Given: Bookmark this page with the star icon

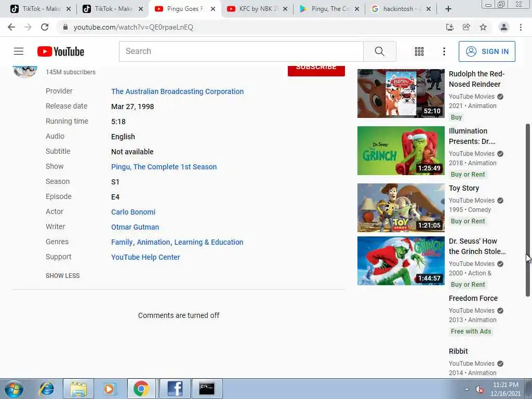Looking at the screenshot, I should (x=483, y=27).
